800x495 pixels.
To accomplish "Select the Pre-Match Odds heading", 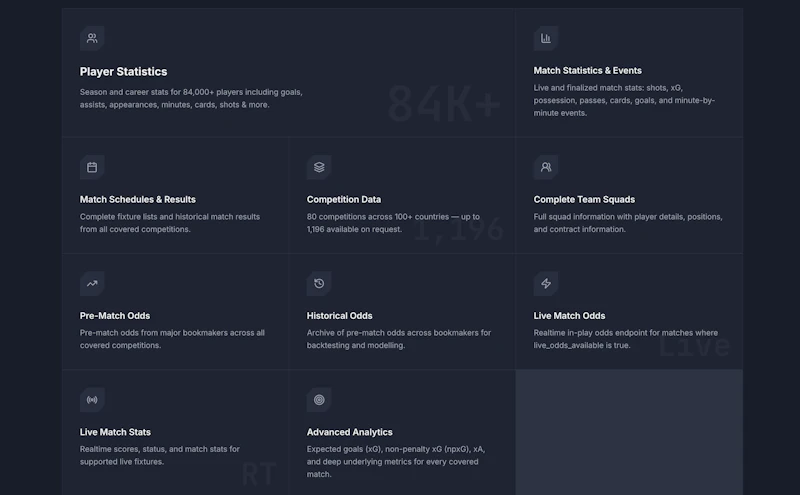I will point(115,316).
